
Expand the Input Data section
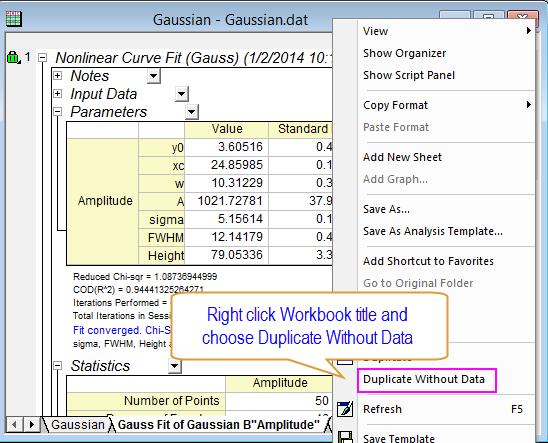click(58, 94)
